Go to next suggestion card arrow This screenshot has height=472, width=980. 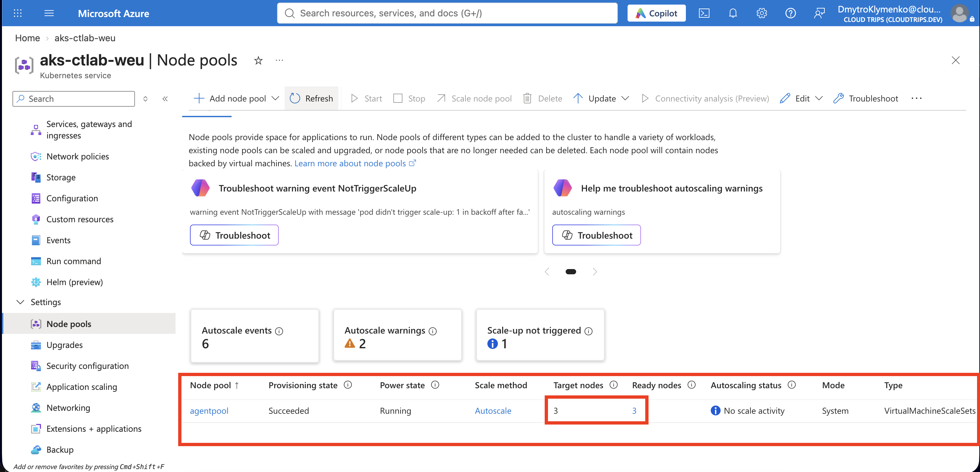594,271
